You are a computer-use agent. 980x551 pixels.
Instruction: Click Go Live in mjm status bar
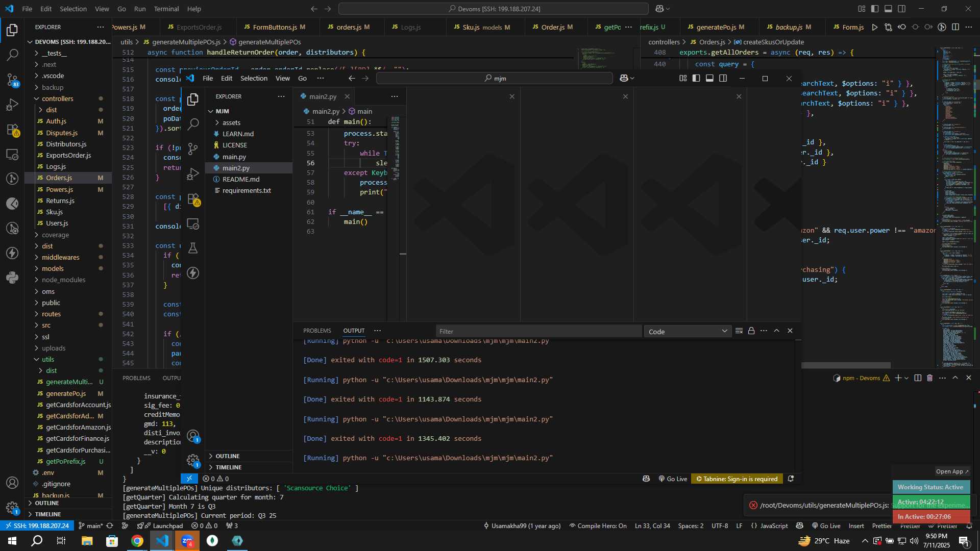coord(673,479)
